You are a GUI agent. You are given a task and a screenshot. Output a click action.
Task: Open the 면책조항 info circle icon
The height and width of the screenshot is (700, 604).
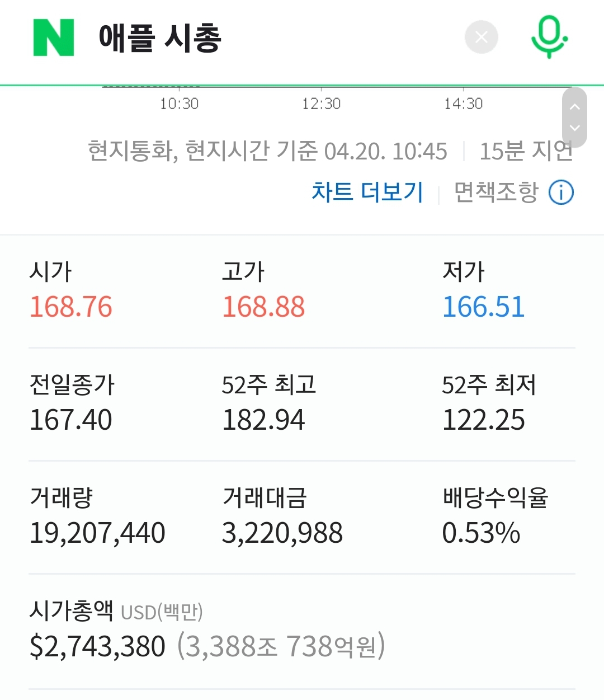[x=561, y=192]
